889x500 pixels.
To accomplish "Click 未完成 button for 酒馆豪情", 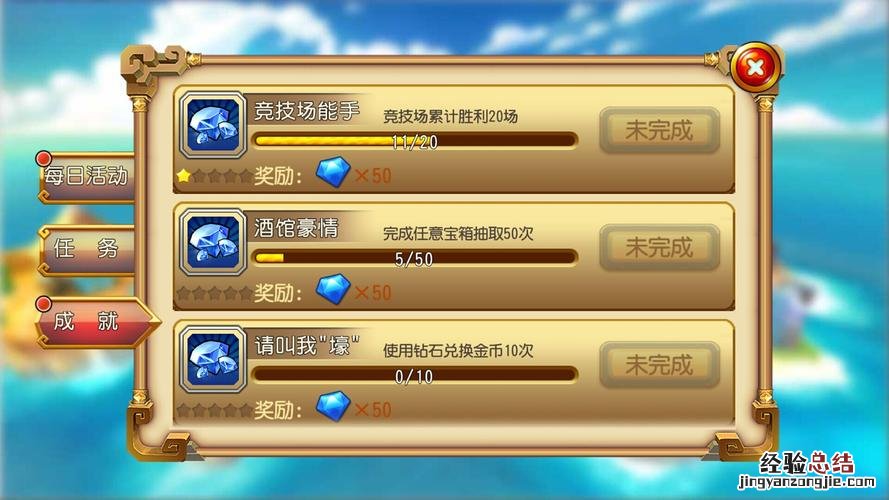I will tap(659, 248).
